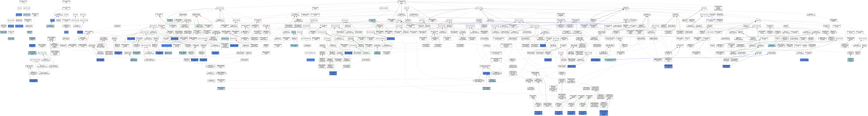The image size is (868, 116).
Task: Select the cellular_component root node
Action: 66,2
